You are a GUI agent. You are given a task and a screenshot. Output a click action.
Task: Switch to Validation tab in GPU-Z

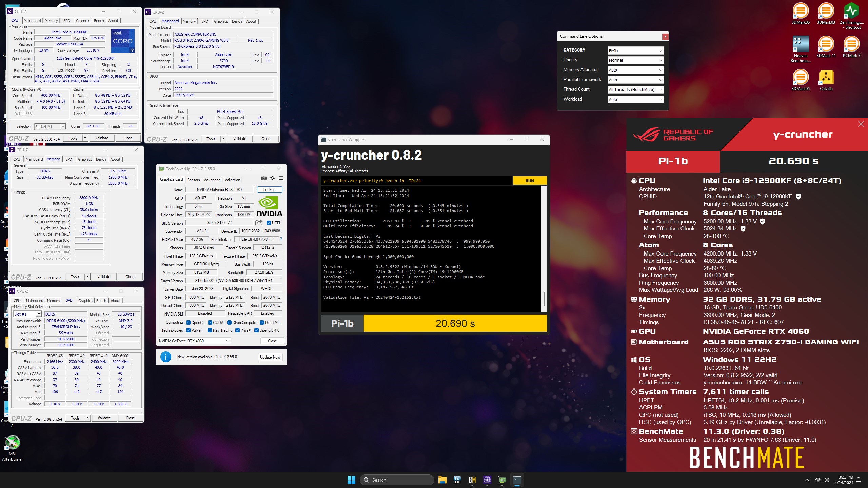click(x=232, y=180)
